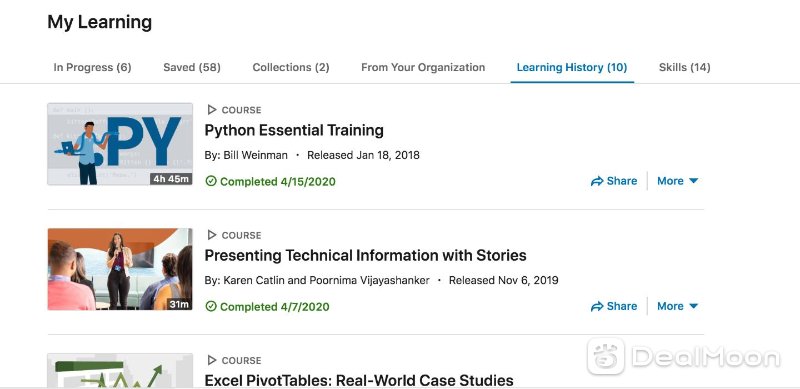Open the Collections (2) tab
Viewport: 800px width, 389px height.
(x=291, y=67)
